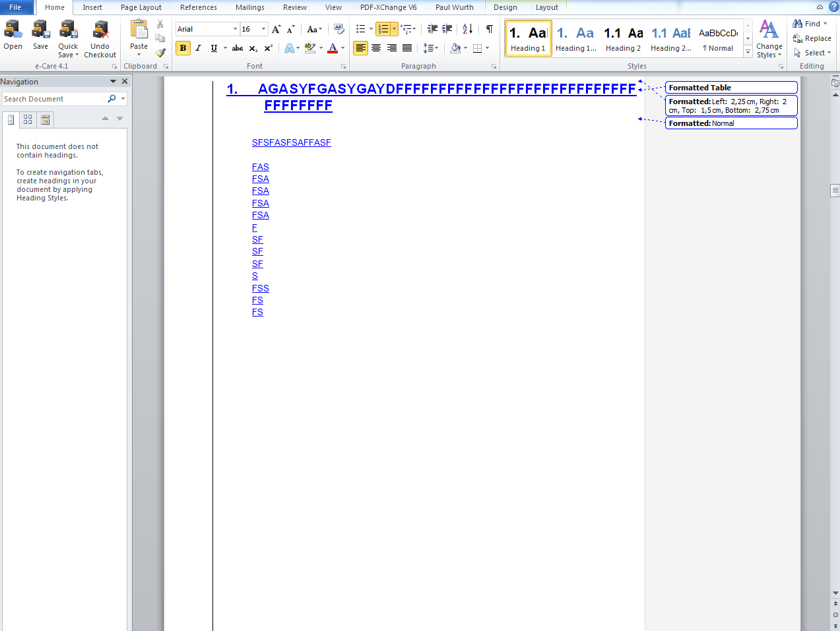Switch to the Table Design tab
This screenshot has width=840, height=631.
(x=505, y=7)
